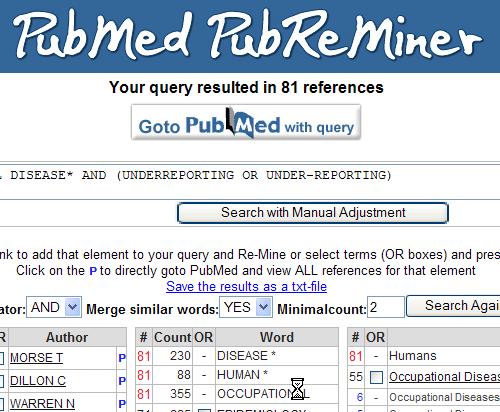Viewport: 500px width, 412px height.
Task: Click author link WARREN N
Action: point(42,404)
